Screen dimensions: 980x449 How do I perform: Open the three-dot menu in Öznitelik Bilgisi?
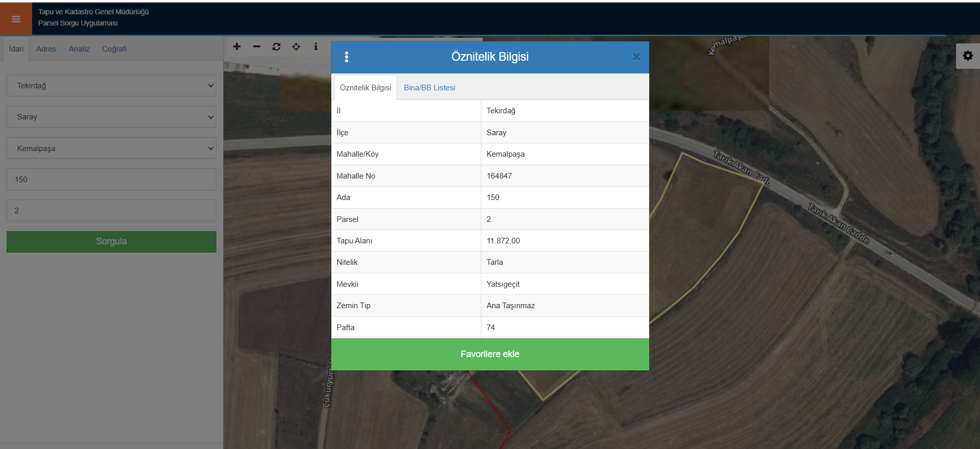(347, 57)
